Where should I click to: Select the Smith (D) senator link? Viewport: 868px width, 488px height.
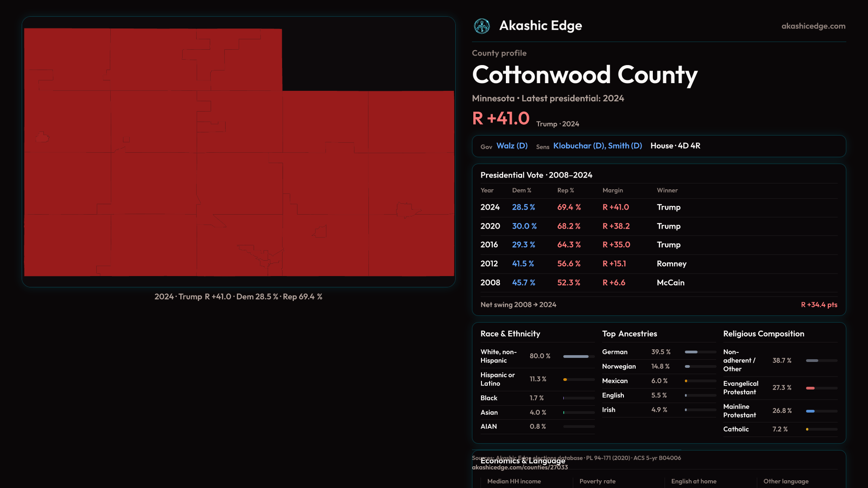tap(625, 146)
